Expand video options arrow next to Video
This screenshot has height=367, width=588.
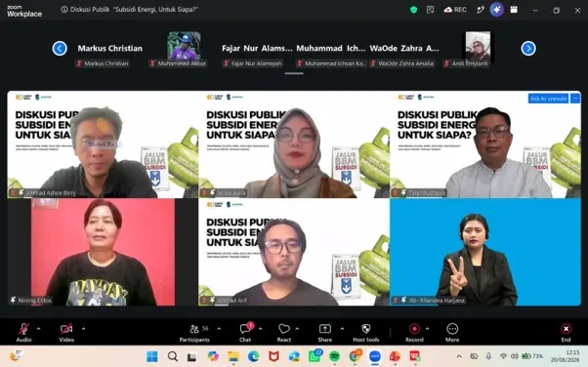pyautogui.click(x=83, y=329)
